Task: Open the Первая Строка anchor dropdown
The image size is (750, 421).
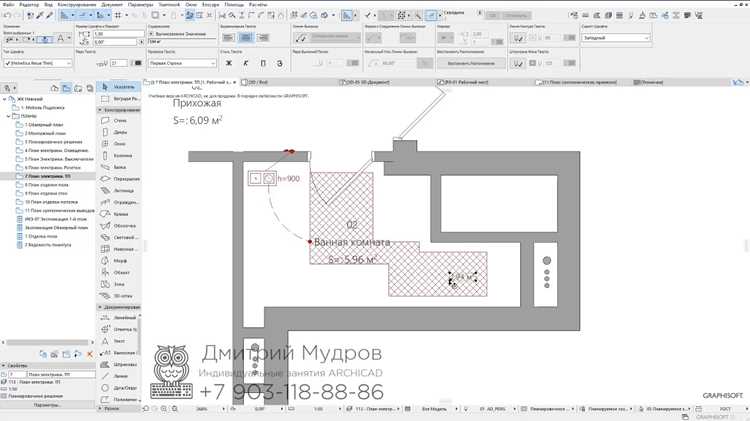Action: (182, 63)
